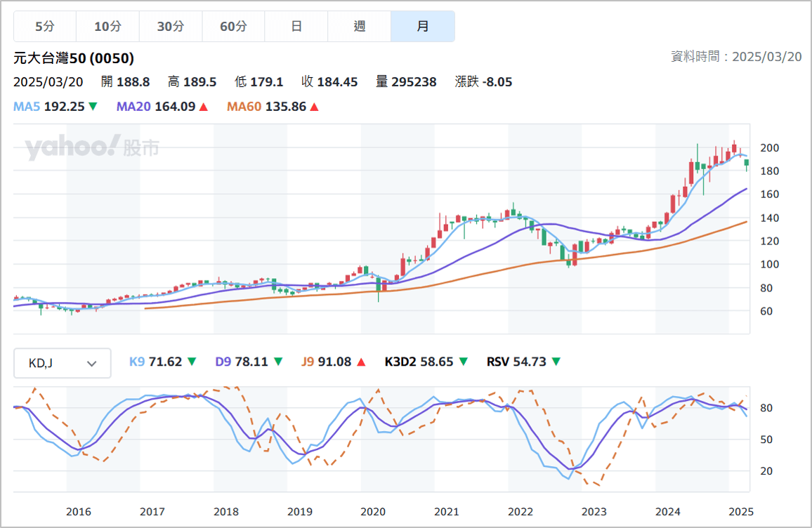Expand the KD,J selector chevron
The image size is (812, 528).
click(91, 363)
